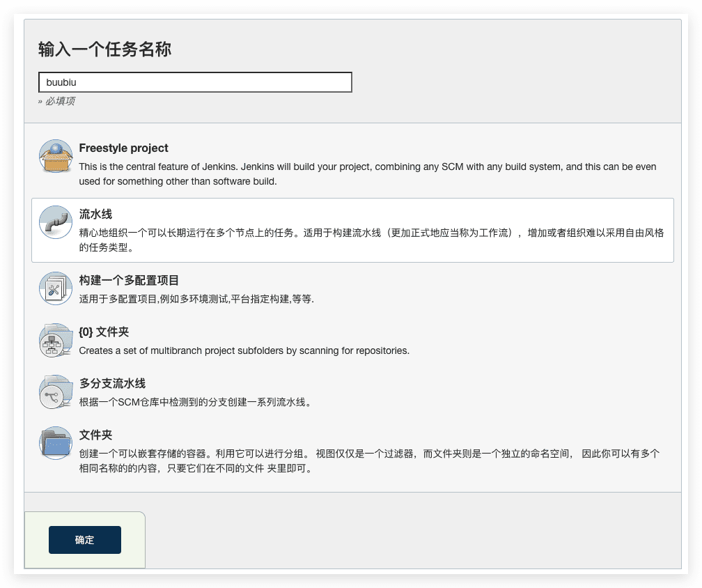Choose the 流水线 title label
The image size is (702, 588).
[x=95, y=214]
